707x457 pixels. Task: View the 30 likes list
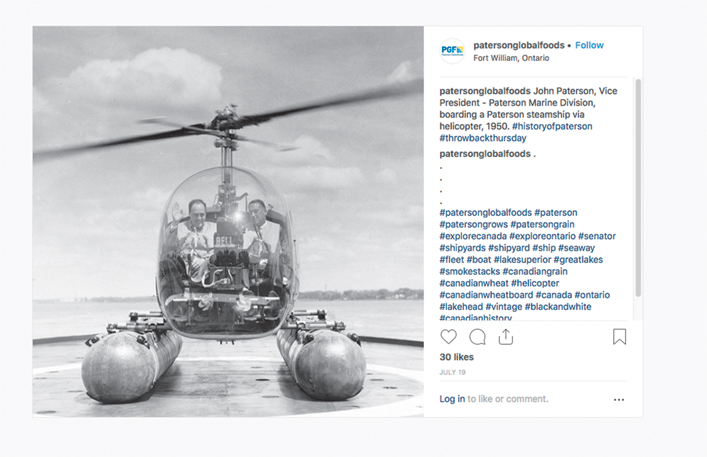(x=456, y=357)
